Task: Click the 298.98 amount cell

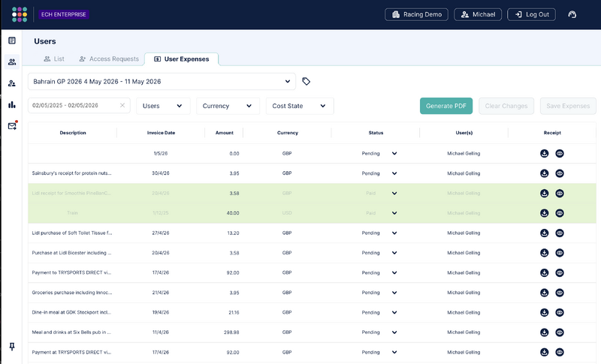Action: tap(231, 332)
